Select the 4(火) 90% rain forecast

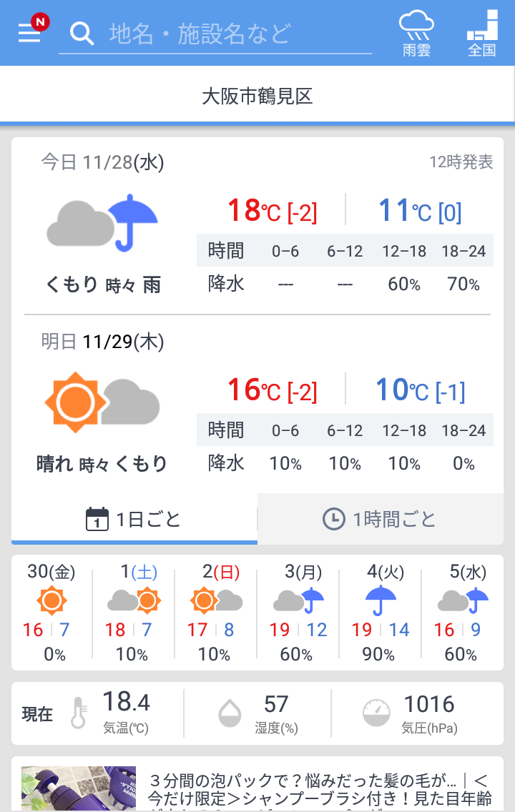381,613
